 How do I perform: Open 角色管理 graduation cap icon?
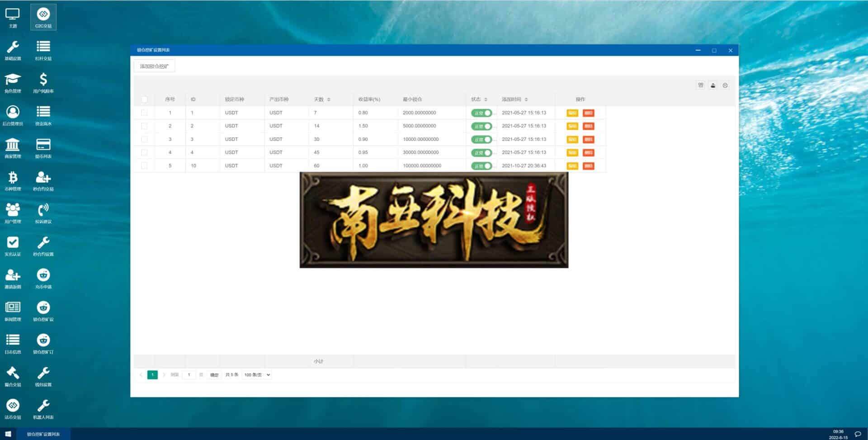point(13,83)
